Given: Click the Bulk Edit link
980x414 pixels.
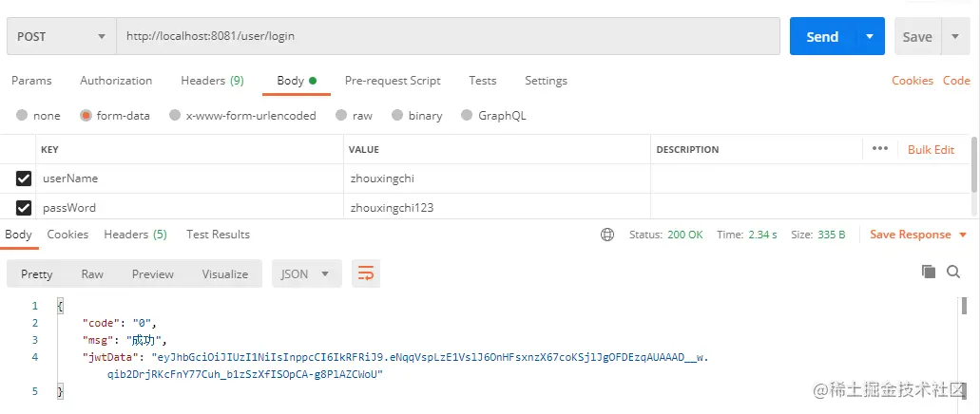Looking at the screenshot, I should pyautogui.click(x=931, y=149).
